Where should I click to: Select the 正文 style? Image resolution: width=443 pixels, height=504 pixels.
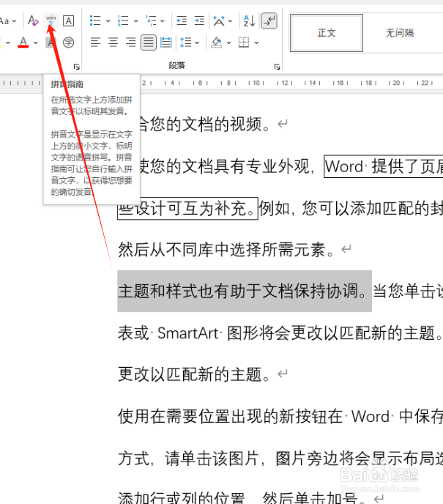(x=327, y=33)
